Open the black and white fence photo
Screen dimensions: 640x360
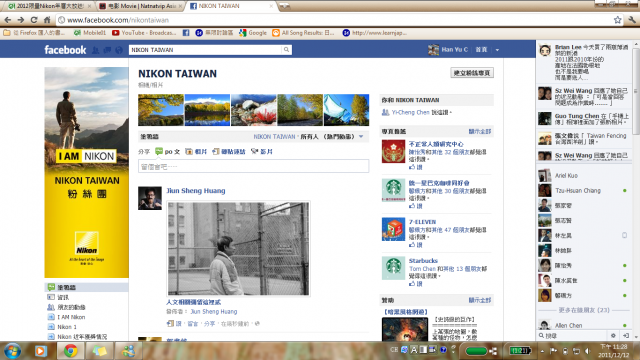coord(238,248)
